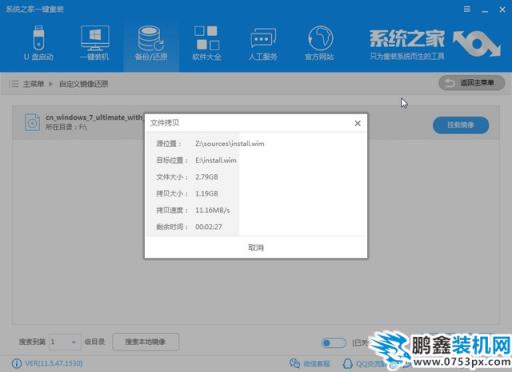Click the version info icon at bottom left

[x=17, y=363]
